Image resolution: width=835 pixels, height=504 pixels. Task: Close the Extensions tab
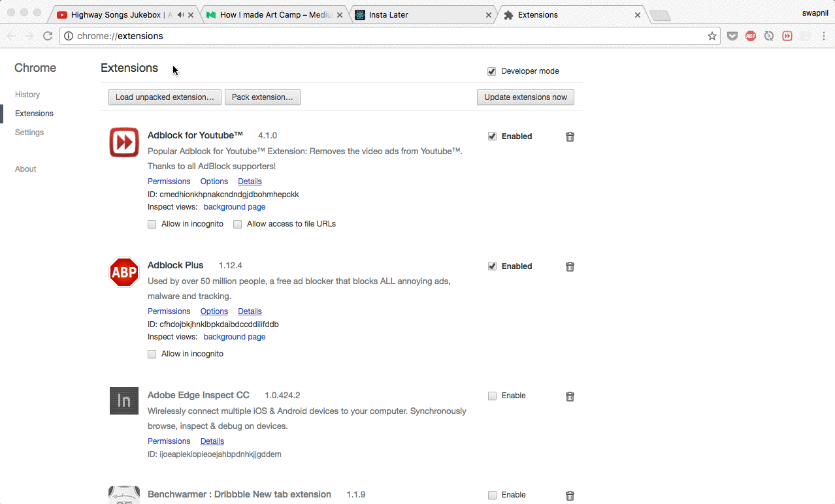click(x=638, y=14)
